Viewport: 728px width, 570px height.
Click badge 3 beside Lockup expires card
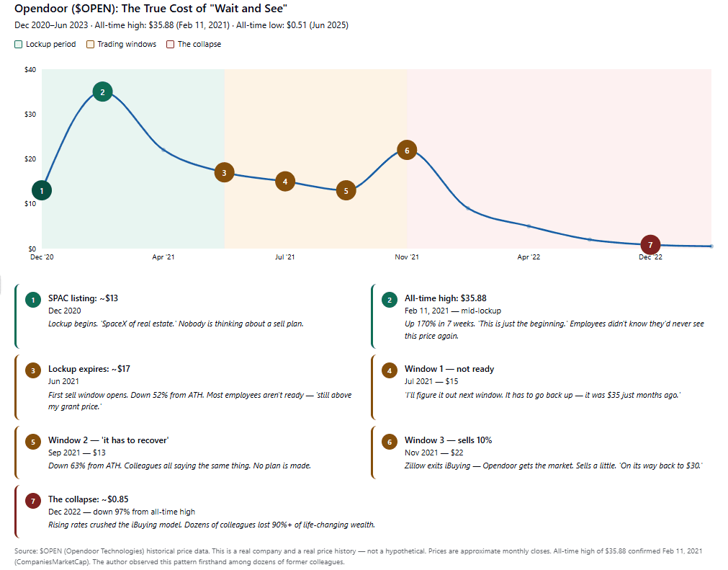pos(33,371)
